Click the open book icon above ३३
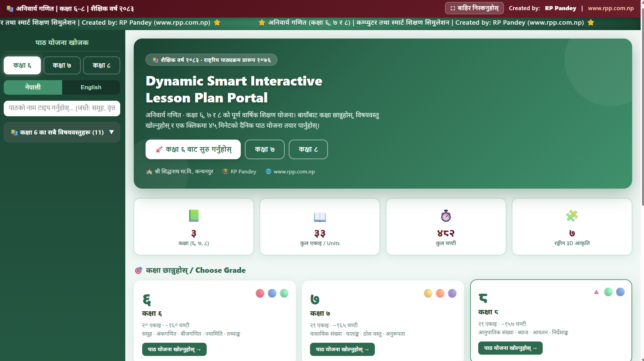The width and height of the screenshot is (644, 361). tap(320, 217)
